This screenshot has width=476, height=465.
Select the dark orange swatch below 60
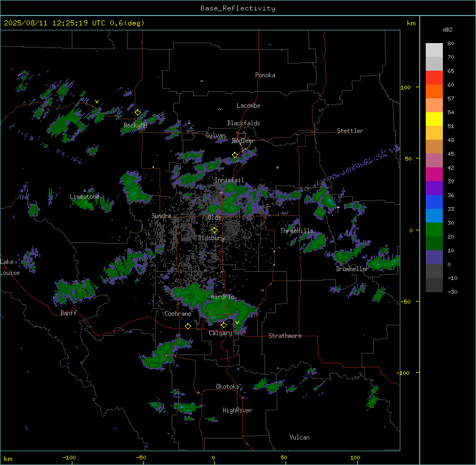point(434,91)
